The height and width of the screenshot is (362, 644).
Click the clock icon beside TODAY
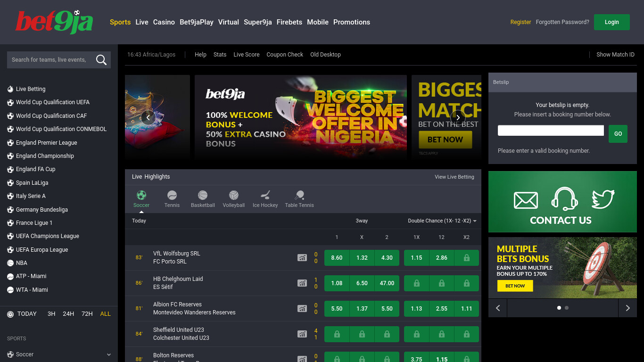(x=10, y=314)
